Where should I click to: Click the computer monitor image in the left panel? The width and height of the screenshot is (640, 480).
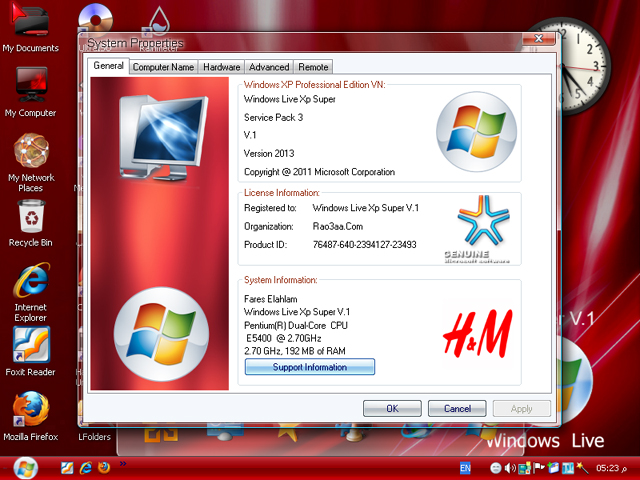point(163,138)
